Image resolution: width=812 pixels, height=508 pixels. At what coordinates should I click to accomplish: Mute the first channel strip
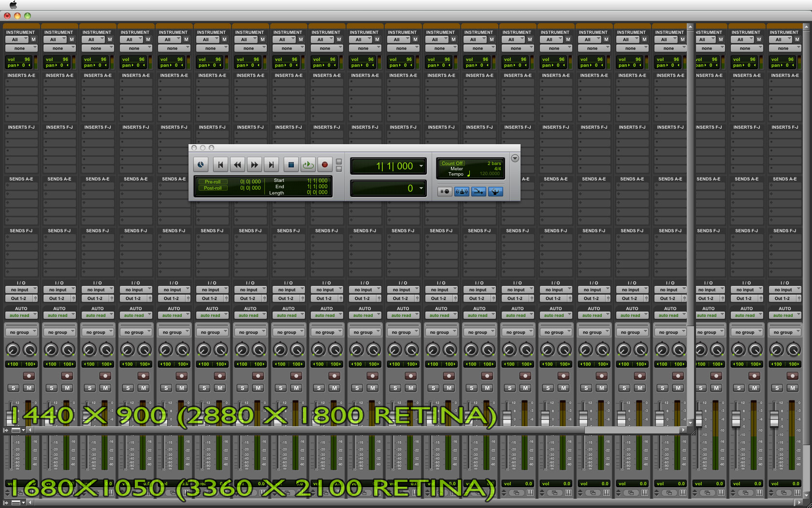click(x=29, y=388)
